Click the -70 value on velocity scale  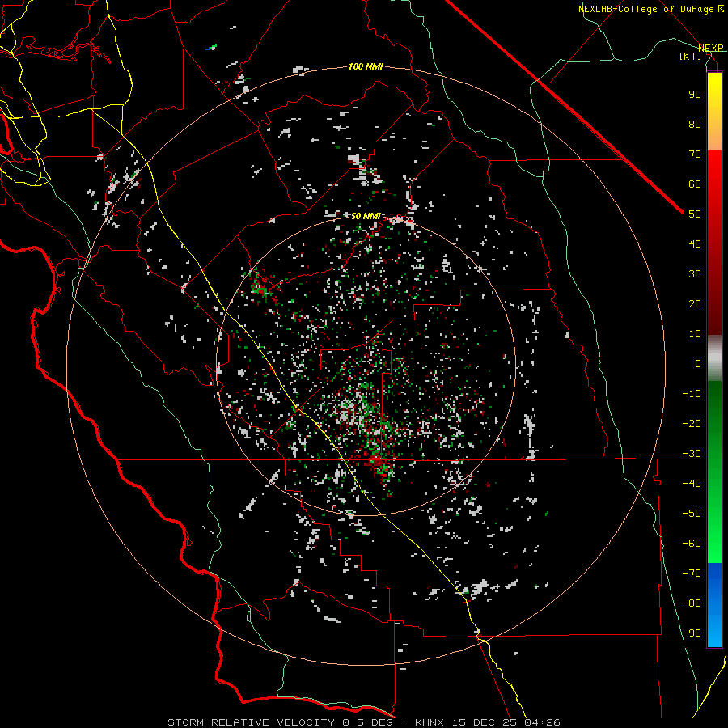pyautogui.click(x=692, y=573)
